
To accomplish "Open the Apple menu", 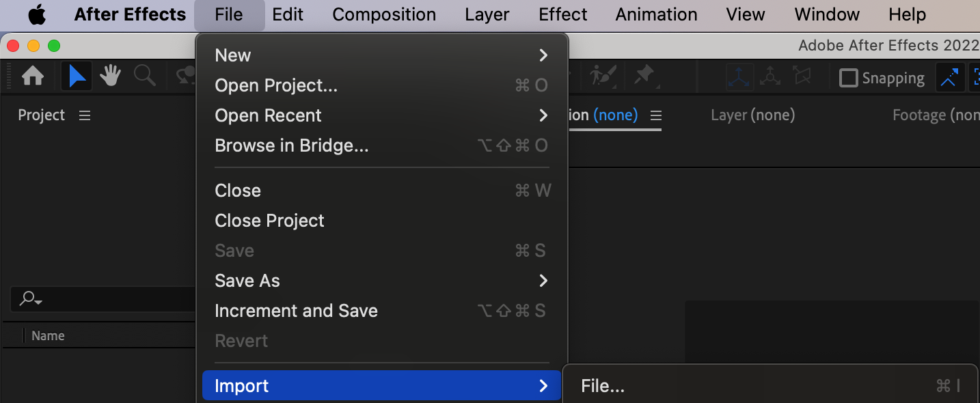I will (x=37, y=14).
